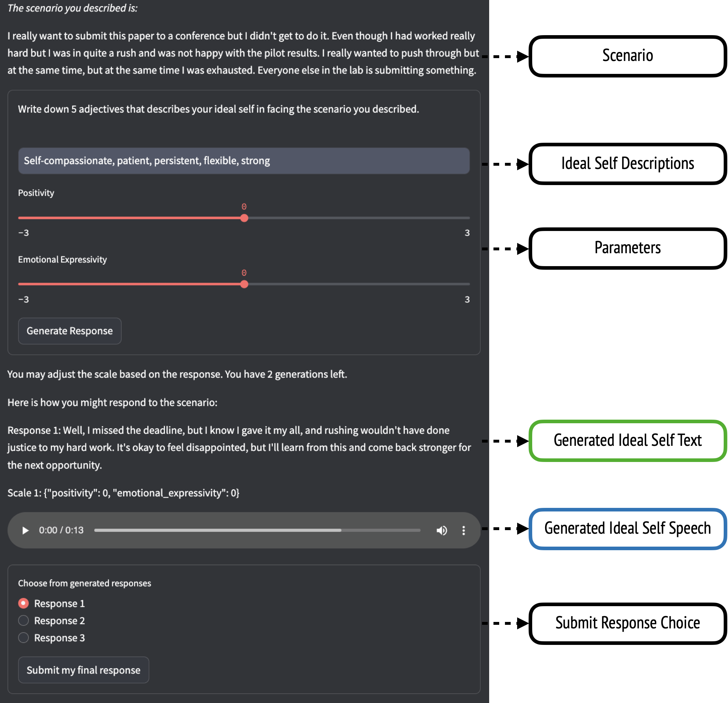
Task: Click the audio time display 0:00 / 0:13
Action: [61, 530]
